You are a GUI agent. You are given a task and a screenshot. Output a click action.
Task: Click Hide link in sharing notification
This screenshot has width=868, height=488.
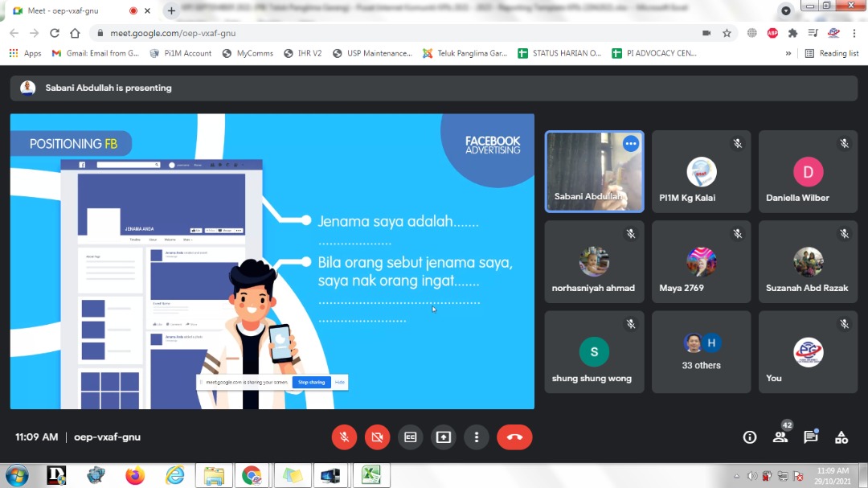[x=339, y=382]
